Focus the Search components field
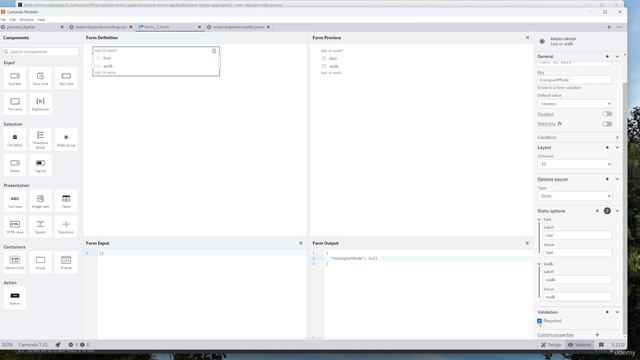The width and height of the screenshot is (640, 360). tap(41, 52)
